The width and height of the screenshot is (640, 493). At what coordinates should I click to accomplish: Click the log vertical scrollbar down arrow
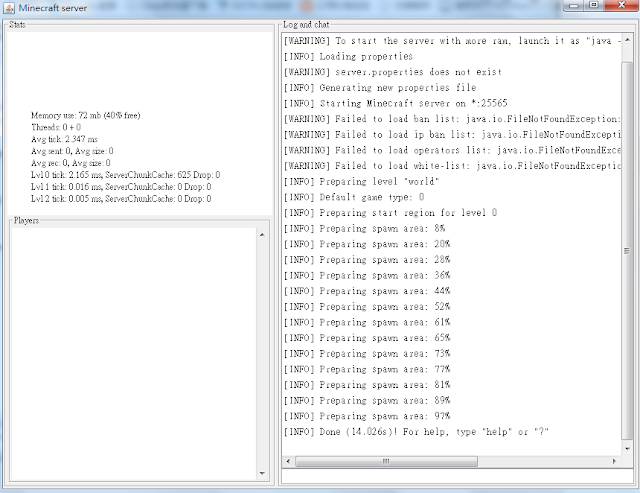[x=627, y=449]
